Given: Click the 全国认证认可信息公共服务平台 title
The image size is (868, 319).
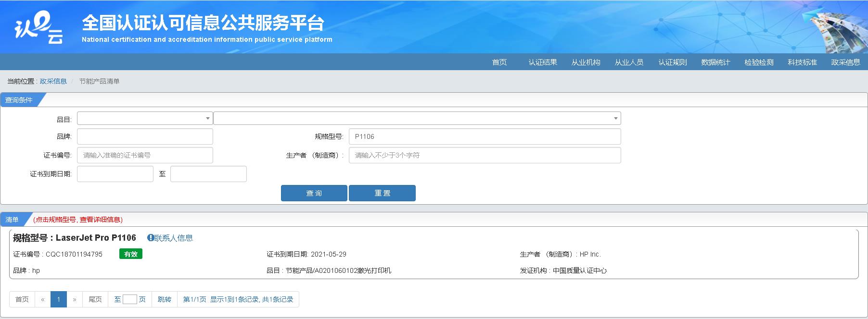Looking at the screenshot, I should click(x=203, y=23).
